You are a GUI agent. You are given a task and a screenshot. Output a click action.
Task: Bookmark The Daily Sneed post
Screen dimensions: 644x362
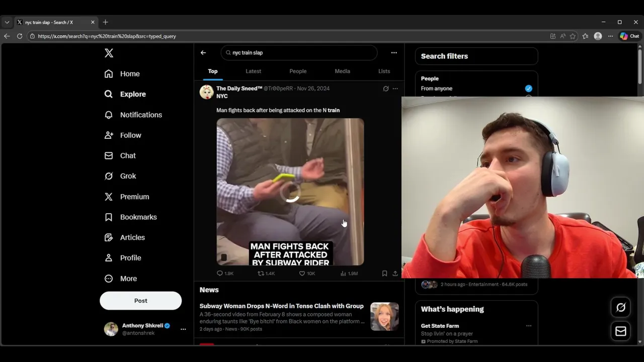[384, 274]
